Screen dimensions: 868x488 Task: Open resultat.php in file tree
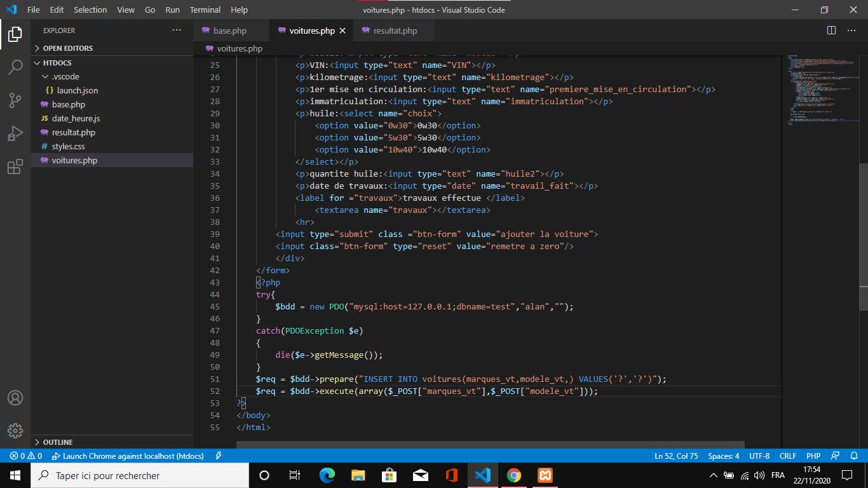coord(112,132)
